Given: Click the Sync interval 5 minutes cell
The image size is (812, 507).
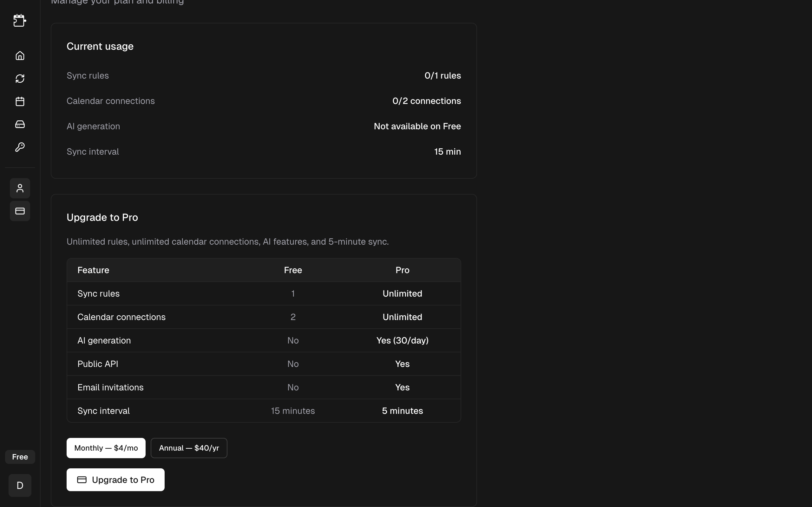Looking at the screenshot, I should 402,411.
